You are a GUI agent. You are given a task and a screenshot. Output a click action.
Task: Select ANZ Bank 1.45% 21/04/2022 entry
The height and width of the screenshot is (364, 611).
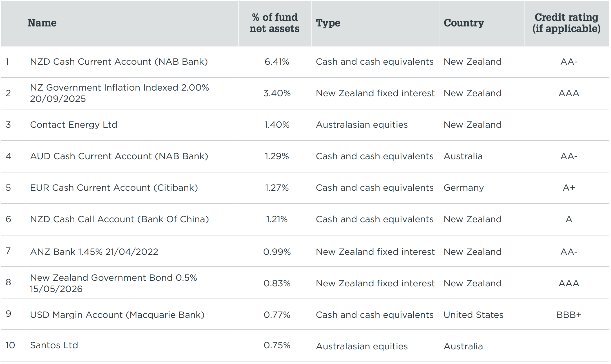click(94, 252)
